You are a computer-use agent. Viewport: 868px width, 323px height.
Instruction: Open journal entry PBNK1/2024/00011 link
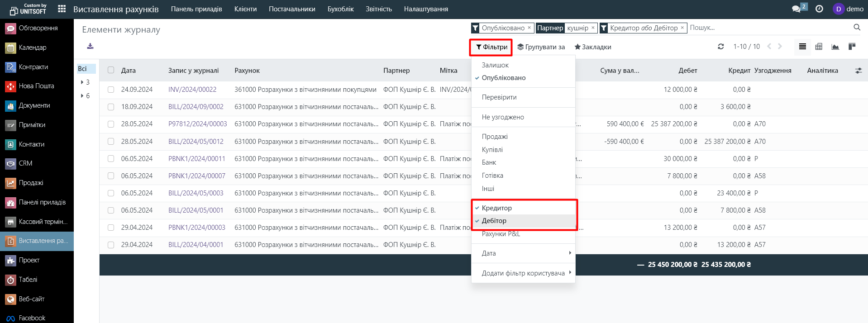click(x=196, y=159)
